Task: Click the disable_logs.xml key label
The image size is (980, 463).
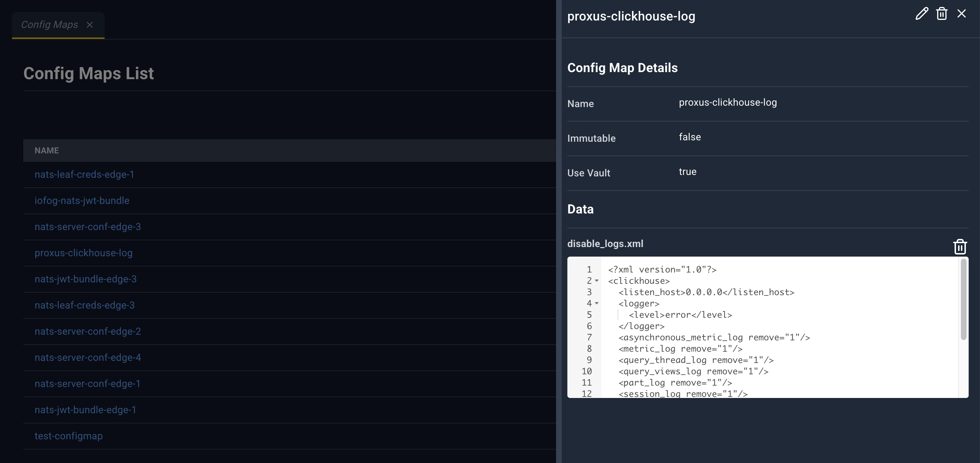Action: click(x=605, y=244)
